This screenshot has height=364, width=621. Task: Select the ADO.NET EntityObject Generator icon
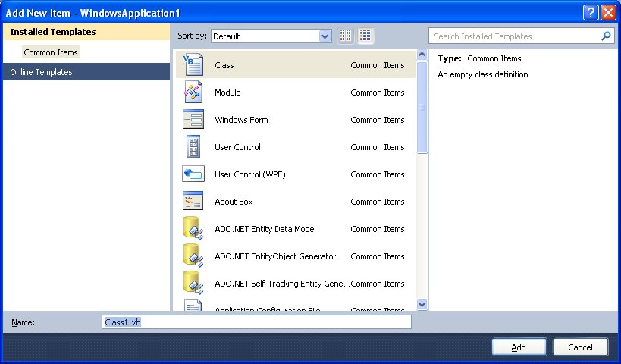[x=193, y=256]
